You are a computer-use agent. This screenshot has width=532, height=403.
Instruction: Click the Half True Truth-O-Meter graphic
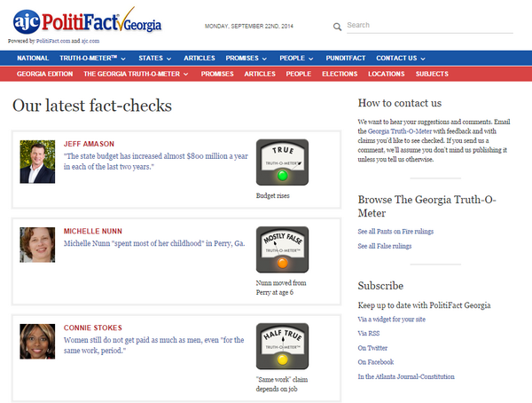[x=282, y=346]
